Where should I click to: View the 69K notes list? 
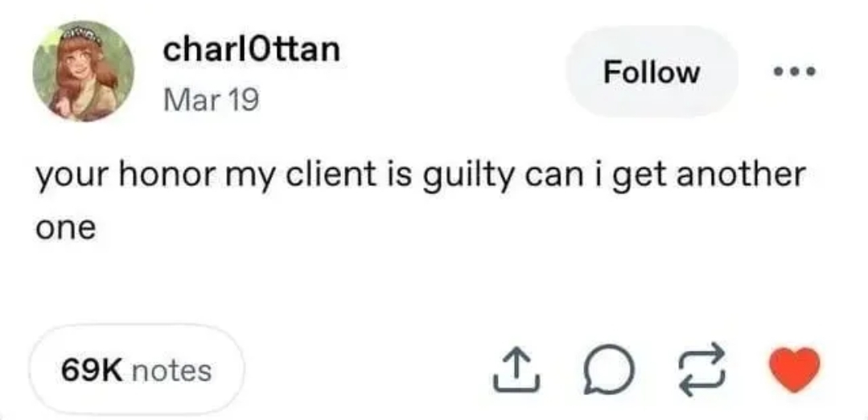click(x=136, y=370)
